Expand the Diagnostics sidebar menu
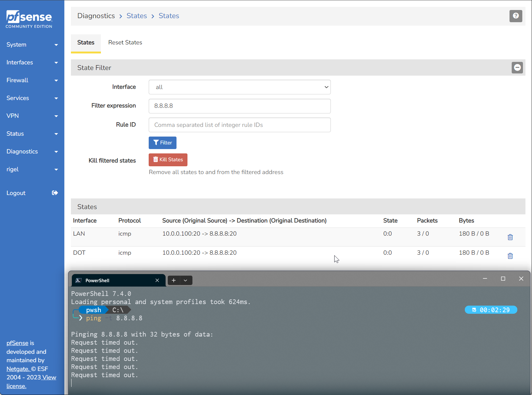Image resolution: width=532 pixels, height=395 pixels. [x=32, y=152]
